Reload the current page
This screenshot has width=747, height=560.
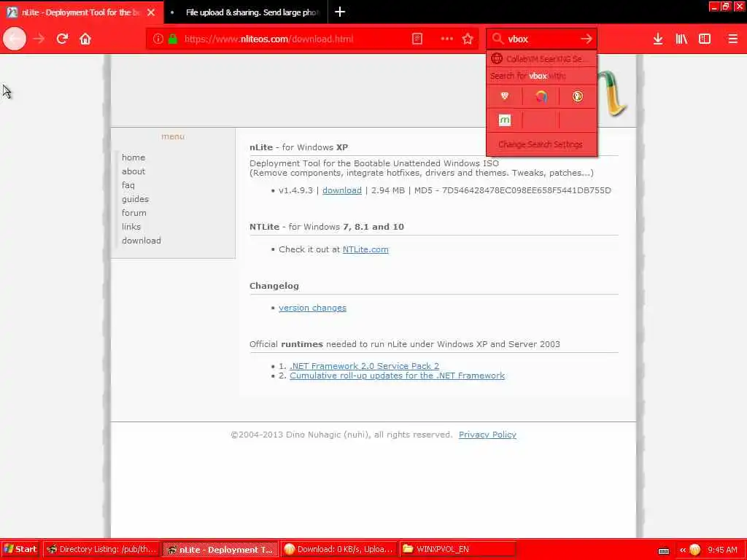[62, 39]
